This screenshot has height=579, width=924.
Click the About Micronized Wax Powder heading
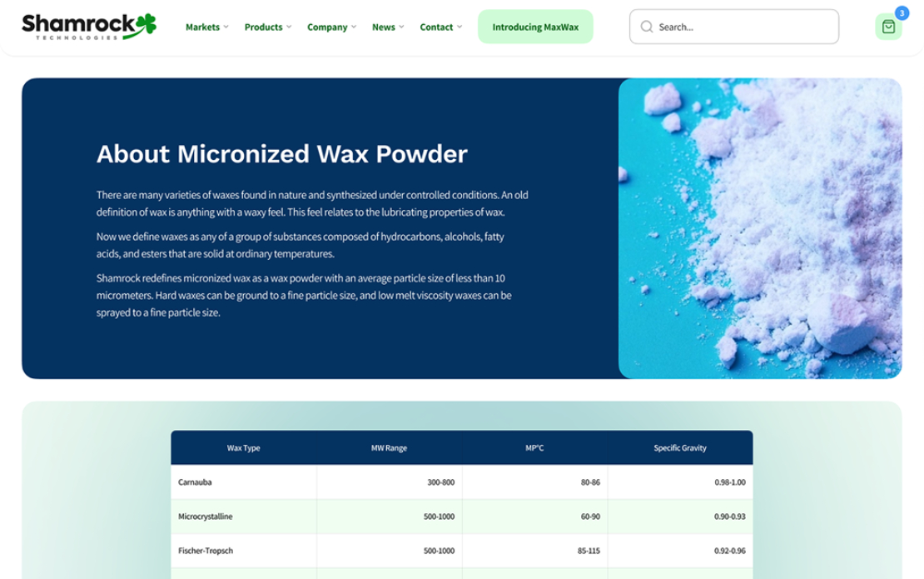point(282,154)
